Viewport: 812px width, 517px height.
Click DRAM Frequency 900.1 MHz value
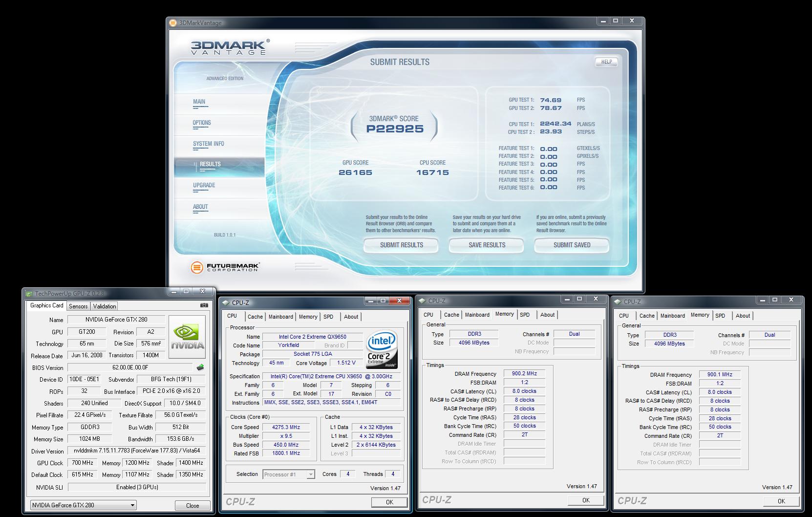[x=720, y=375]
